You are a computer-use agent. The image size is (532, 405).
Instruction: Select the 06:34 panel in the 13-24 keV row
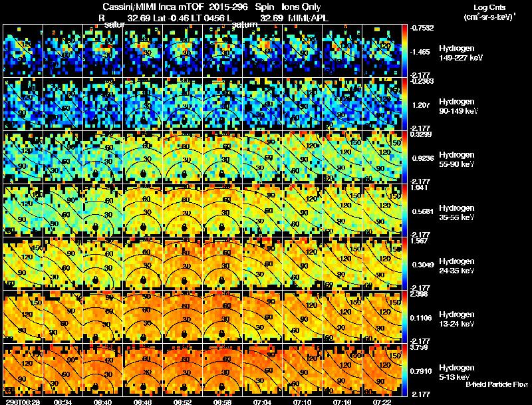63,317
